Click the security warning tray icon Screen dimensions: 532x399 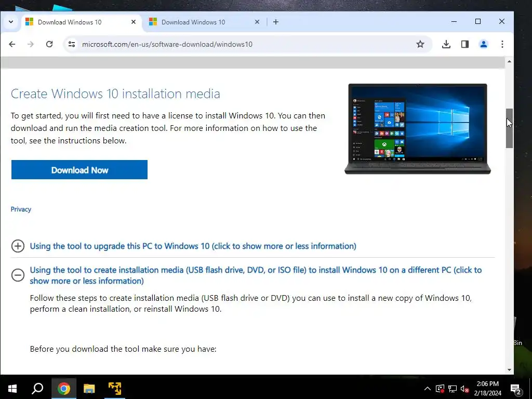pyautogui.click(x=440, y=389)
